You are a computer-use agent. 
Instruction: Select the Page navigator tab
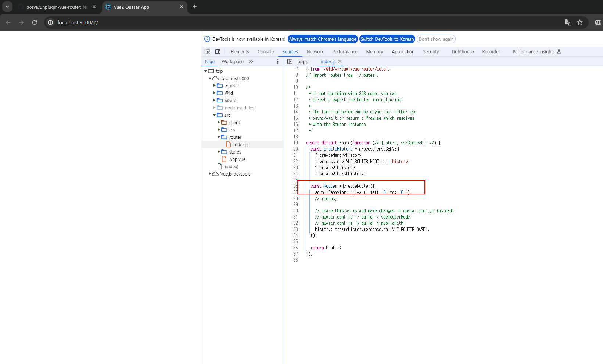(210, 62)
